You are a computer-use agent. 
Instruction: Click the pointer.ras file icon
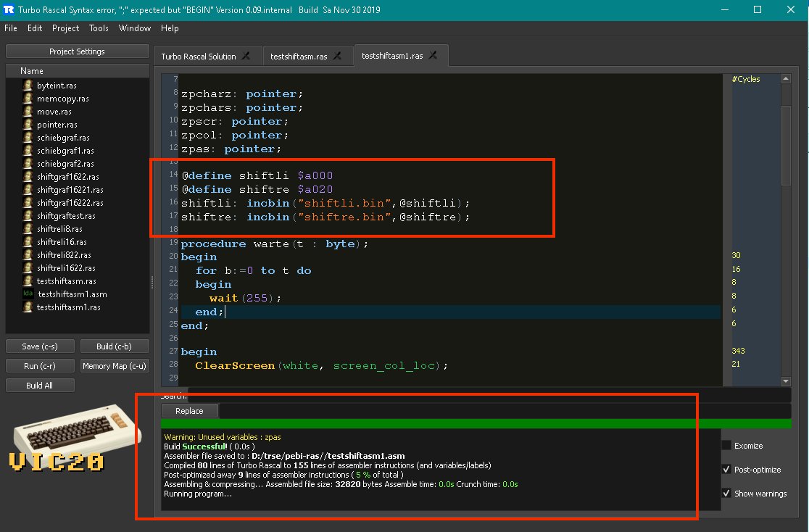point(28,125)
